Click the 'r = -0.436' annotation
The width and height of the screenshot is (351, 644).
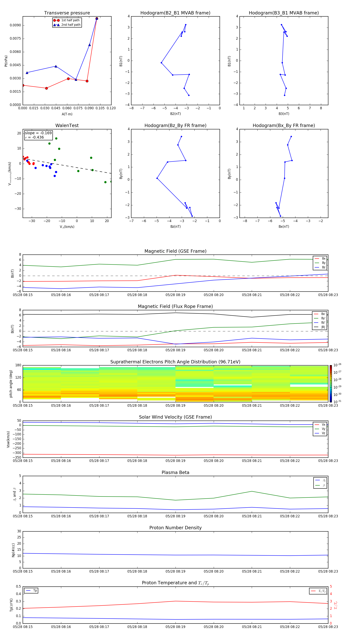(35, 137)
